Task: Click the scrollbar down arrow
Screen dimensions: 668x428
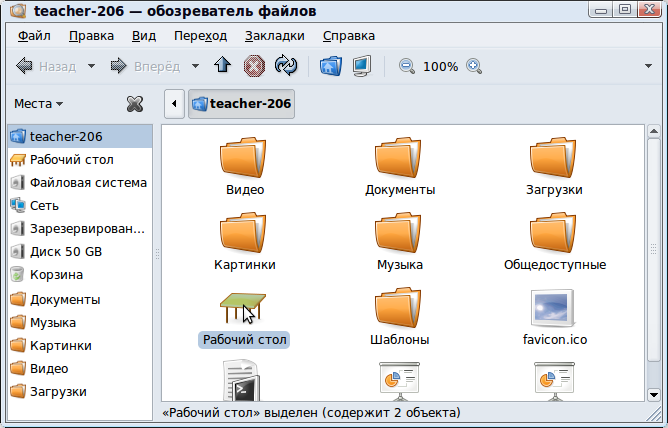Action: tap(654, 394)
